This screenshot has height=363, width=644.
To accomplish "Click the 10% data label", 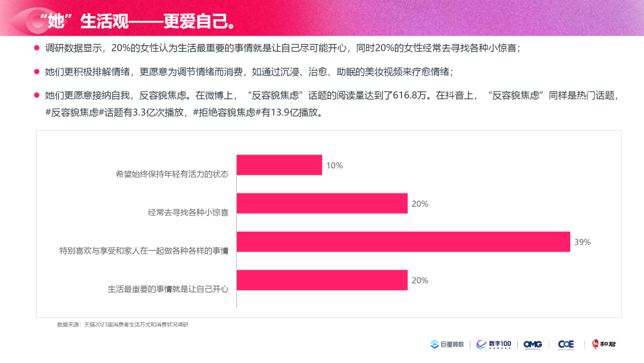I will 335,165.
